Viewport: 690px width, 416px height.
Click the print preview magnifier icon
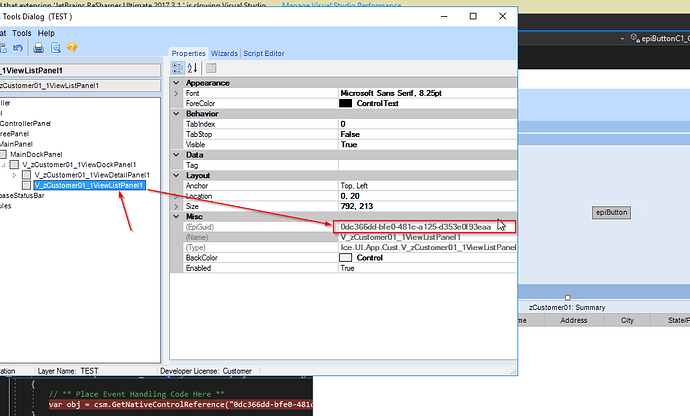coord(55,48)
